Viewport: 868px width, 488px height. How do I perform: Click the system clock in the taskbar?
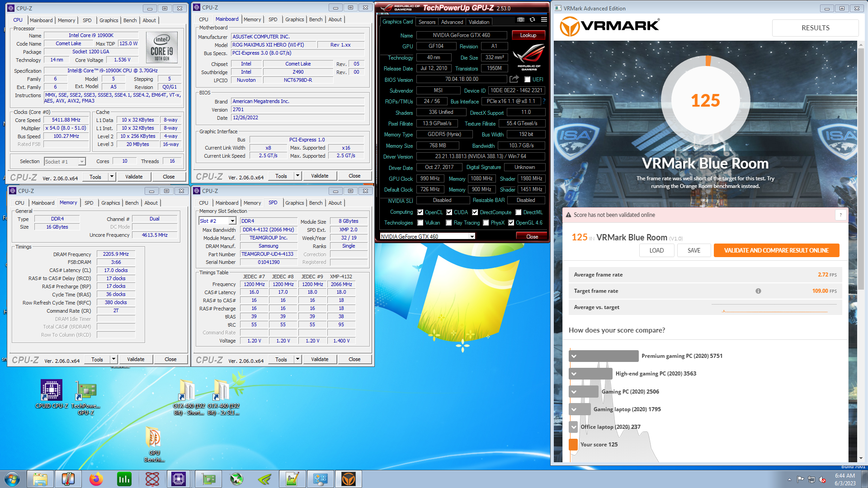pos(845,479)
